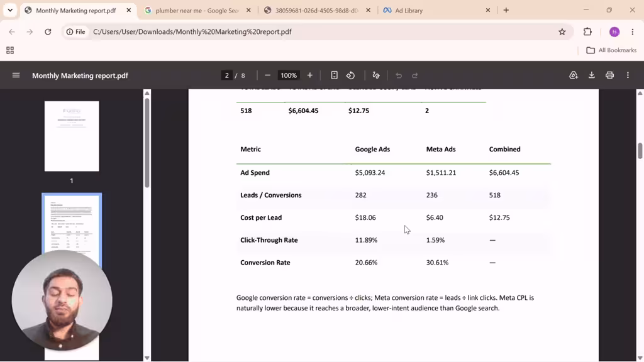Click the combined ad spend $6,604.45 in Ad Spend row
This screenshot has height=362, width=644.
tap(504, 173)
